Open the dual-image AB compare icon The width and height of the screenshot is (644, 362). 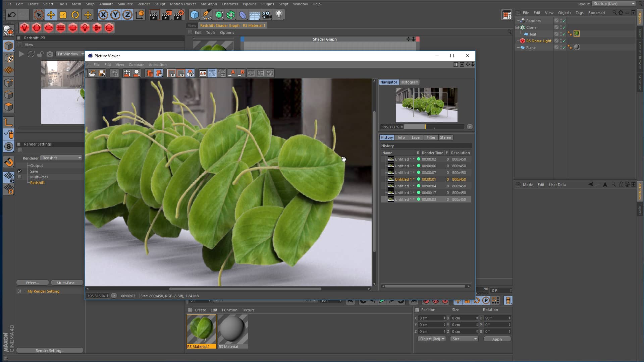click(x=203, y=73)
